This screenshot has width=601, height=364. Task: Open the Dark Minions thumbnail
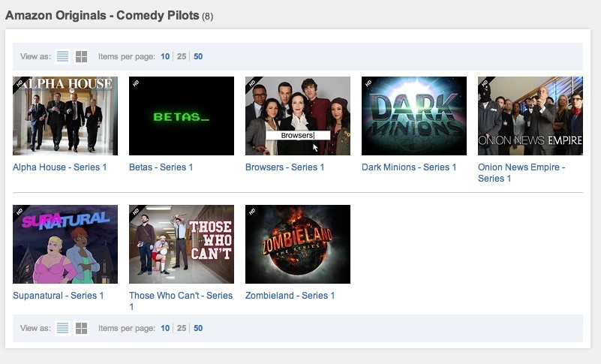(414, 116)
